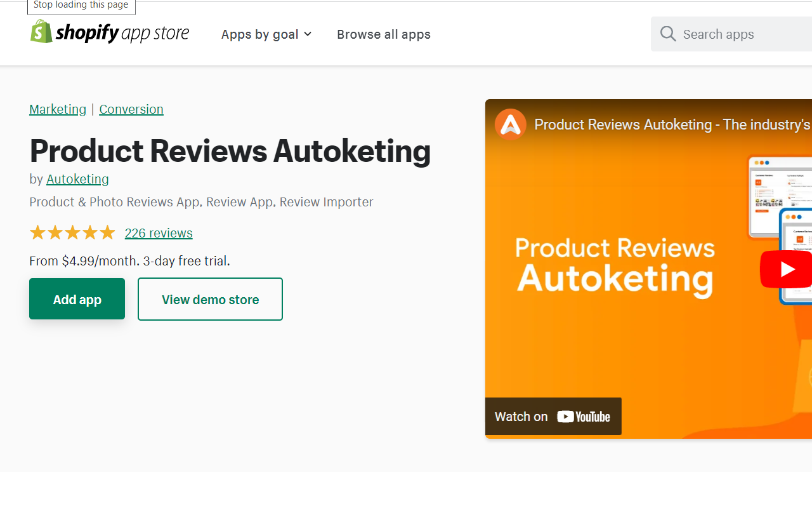
Task: Click the shopping bag in Shopify logo
Action: click(41, 30)
